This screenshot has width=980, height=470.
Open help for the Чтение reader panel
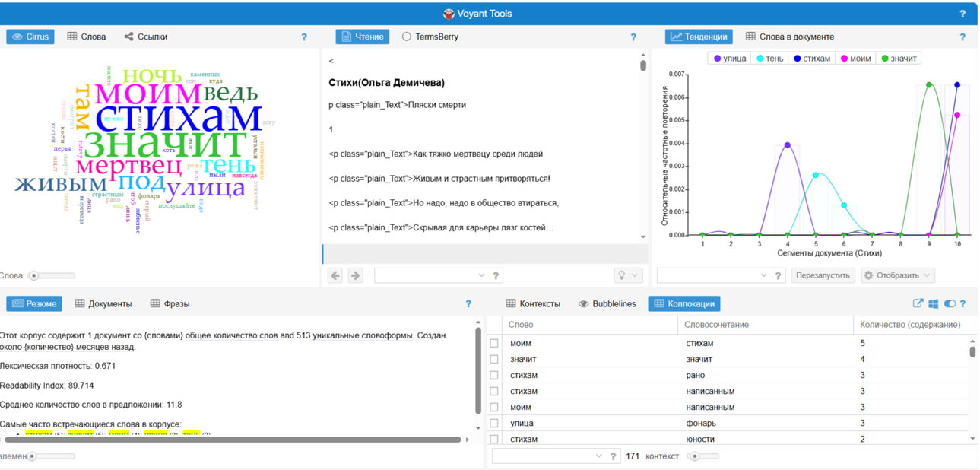pos(633,37)
